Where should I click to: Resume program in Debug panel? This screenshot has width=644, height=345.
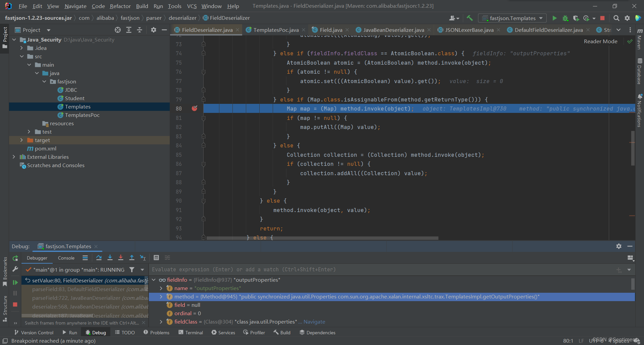pyautogui.click(x=15, y=282)
